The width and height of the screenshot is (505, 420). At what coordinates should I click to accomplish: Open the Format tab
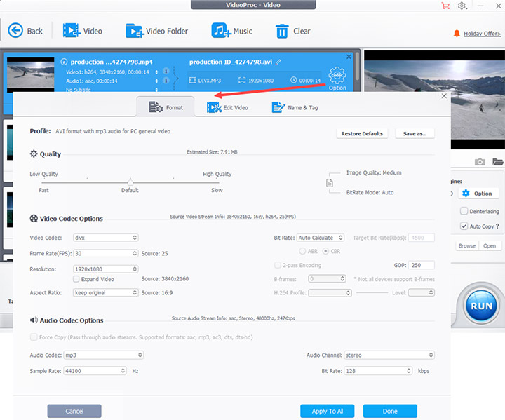point(166,107)
